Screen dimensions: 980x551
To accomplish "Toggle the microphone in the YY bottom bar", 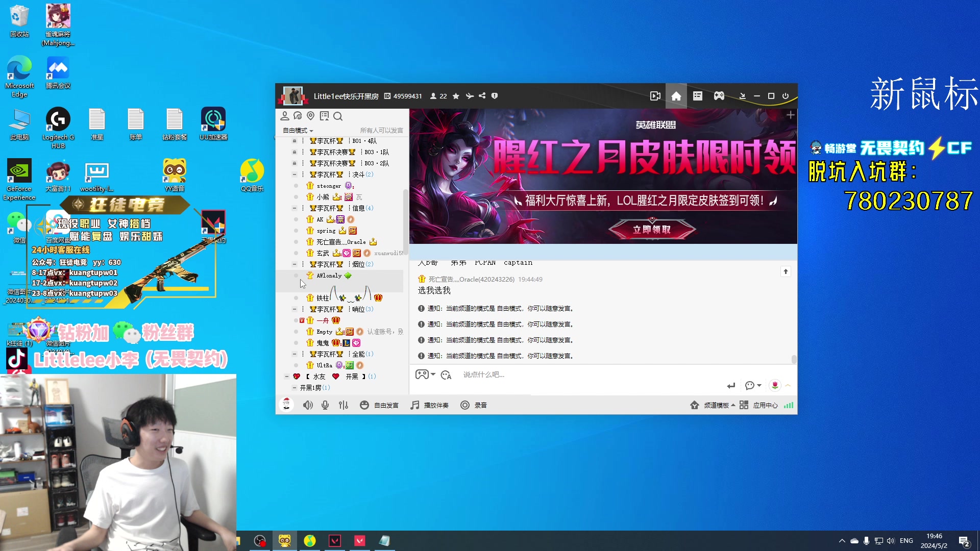I will (325, 405).
